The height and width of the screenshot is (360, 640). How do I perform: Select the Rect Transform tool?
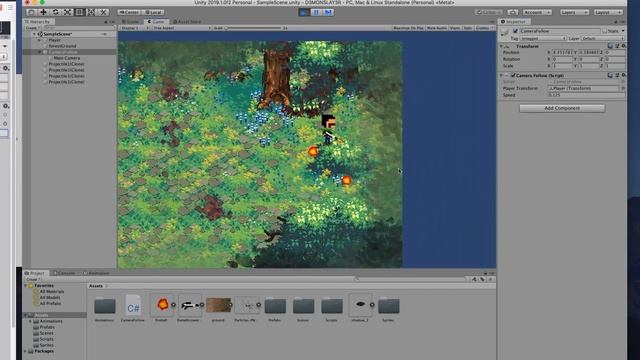(x=79, y=12)
